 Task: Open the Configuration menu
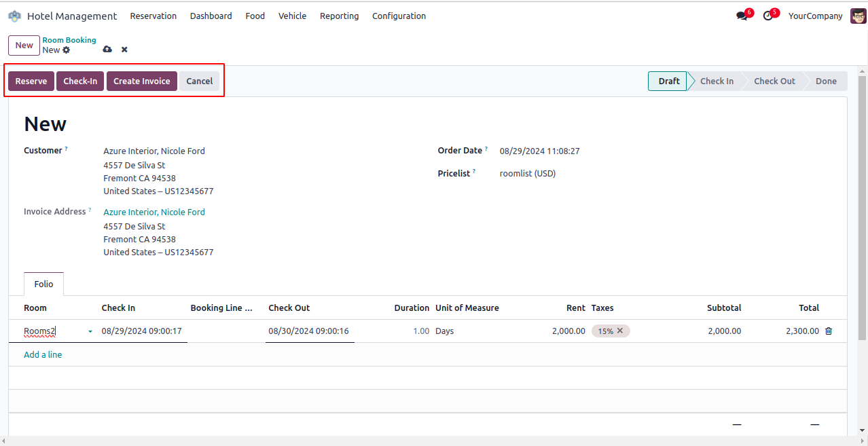pyautogui.click(x=399, y=16)
